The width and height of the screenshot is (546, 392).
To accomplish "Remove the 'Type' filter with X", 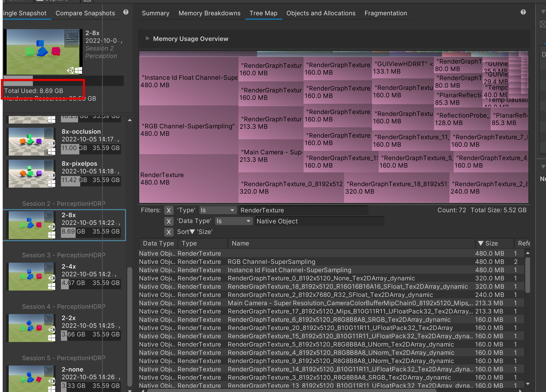I will pyautogui.click(x=168, y=210).
